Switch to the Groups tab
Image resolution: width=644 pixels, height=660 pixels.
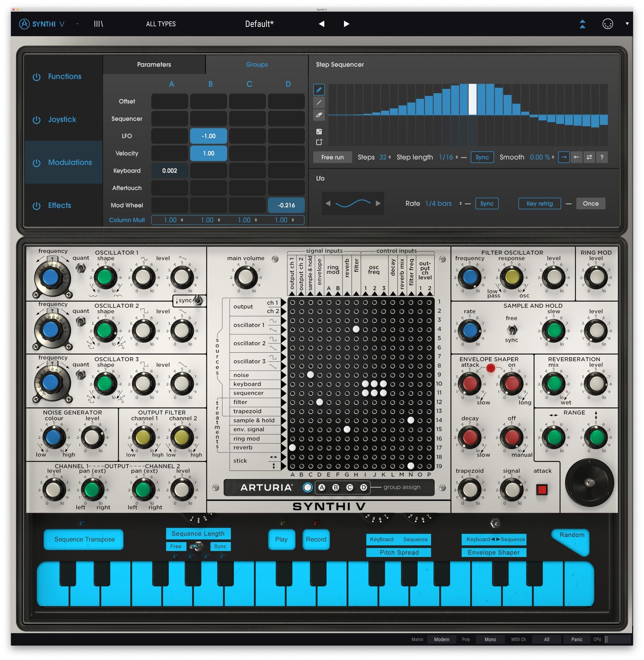click(x=257, y=64)
